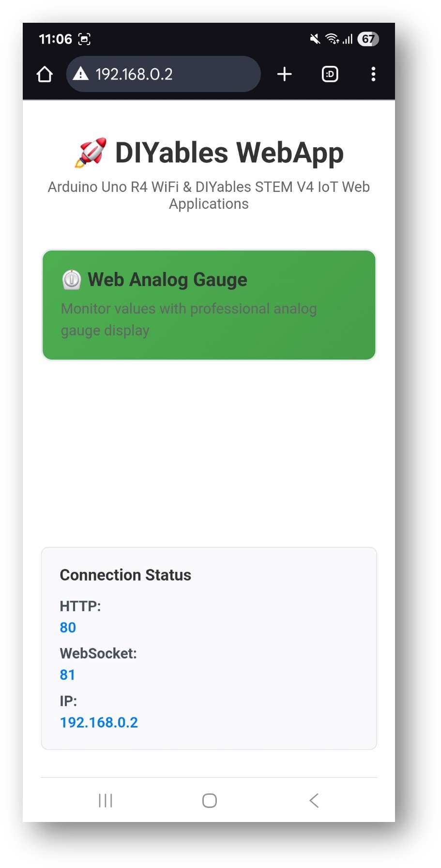Screen dimensions: 441x868
Task: Tap the rocket emoji in the page title
Action: point(91,152)
